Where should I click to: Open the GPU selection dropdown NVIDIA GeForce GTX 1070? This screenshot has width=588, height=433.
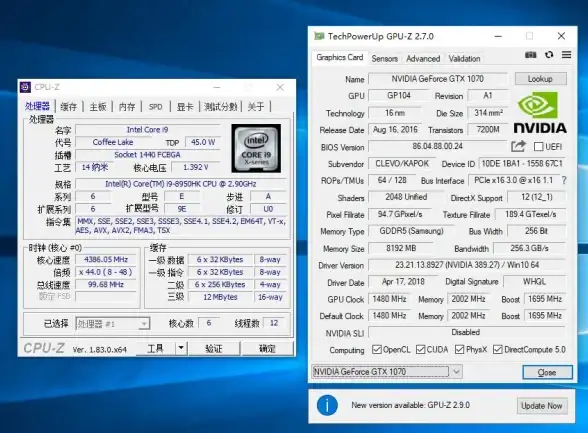(x=387, y=372)
